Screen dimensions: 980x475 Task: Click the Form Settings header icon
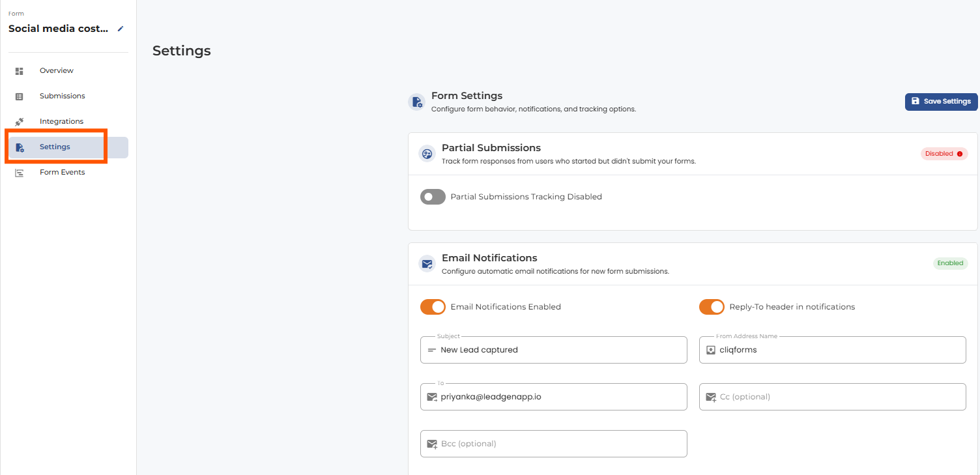pyautogui.click(x=416, y=102)
